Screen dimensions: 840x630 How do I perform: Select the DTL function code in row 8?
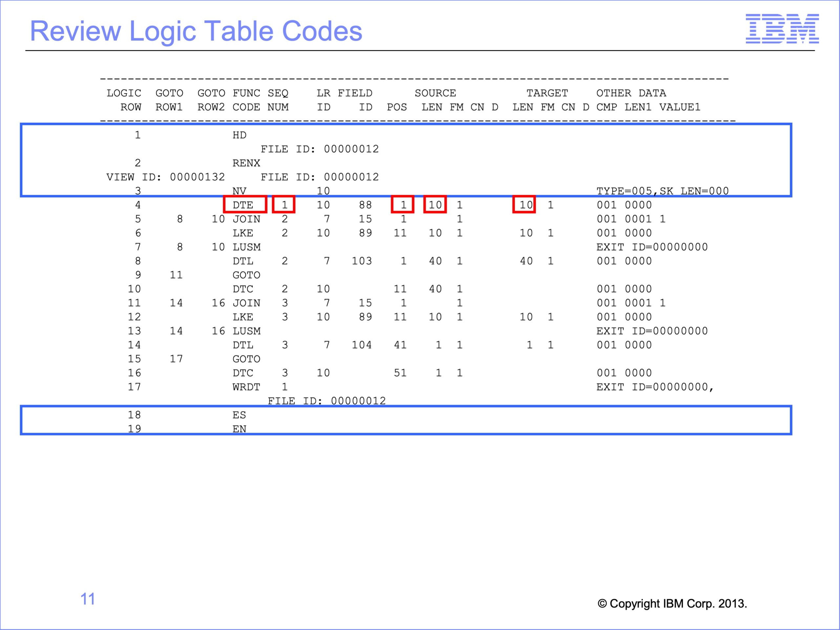pos(243,261)
